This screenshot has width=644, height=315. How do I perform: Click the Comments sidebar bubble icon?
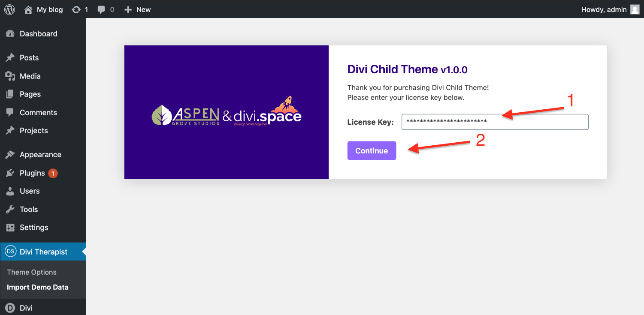point(10,113)
